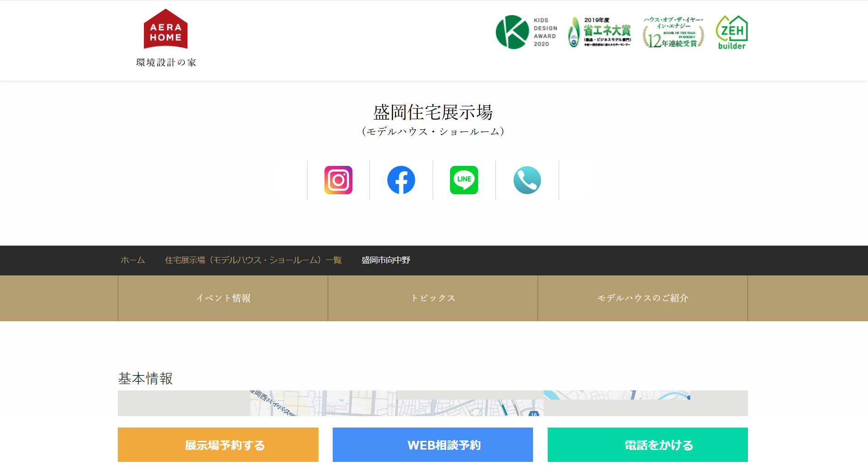Click the map under 基本情報
The image size is (868, 472).
pos(433,403)
